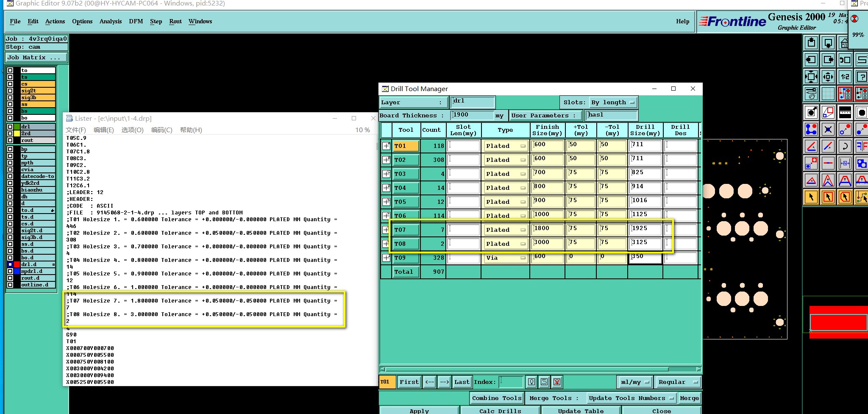Toggle the checkbox for layer rout
This screenshot has width=868, height=414.
10,140
